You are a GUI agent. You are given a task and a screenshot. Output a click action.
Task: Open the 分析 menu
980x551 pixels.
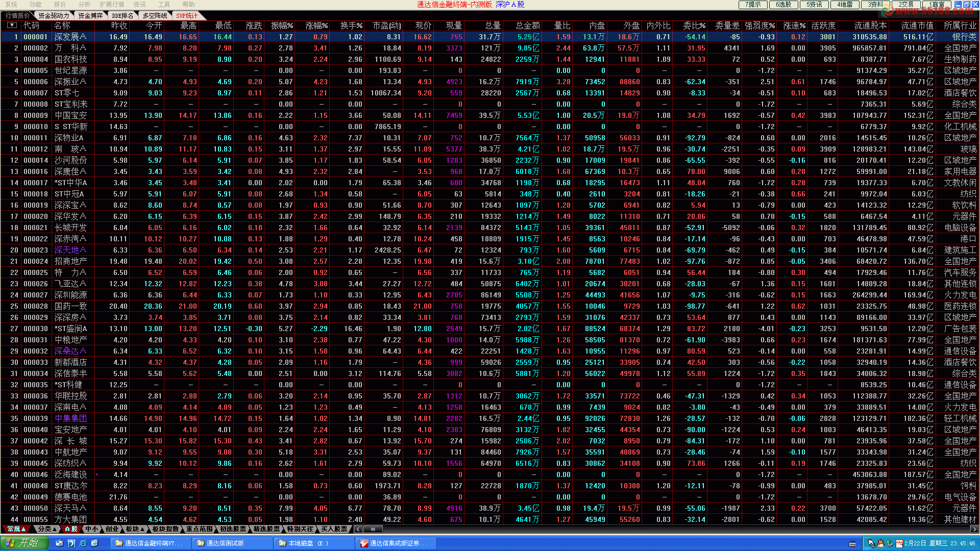pos(84,4)
